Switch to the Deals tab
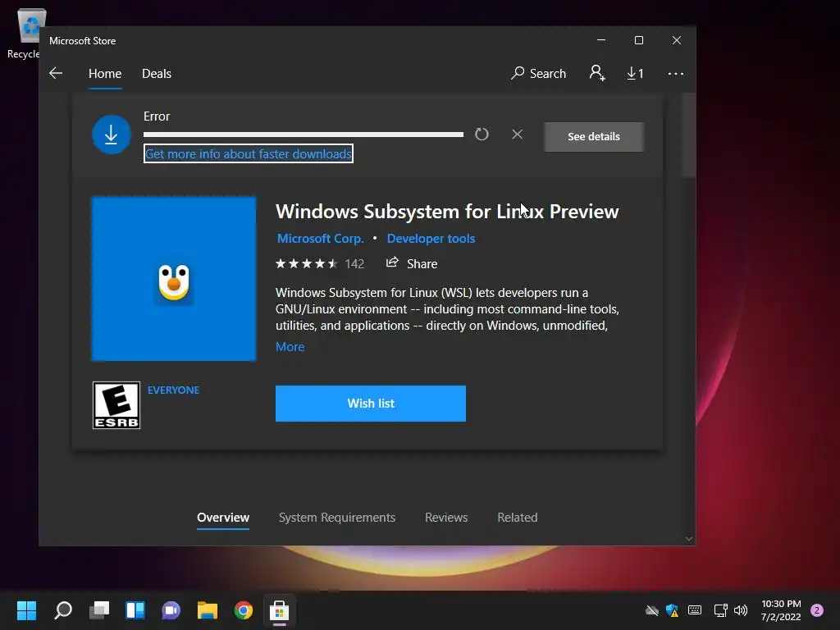 157,73
